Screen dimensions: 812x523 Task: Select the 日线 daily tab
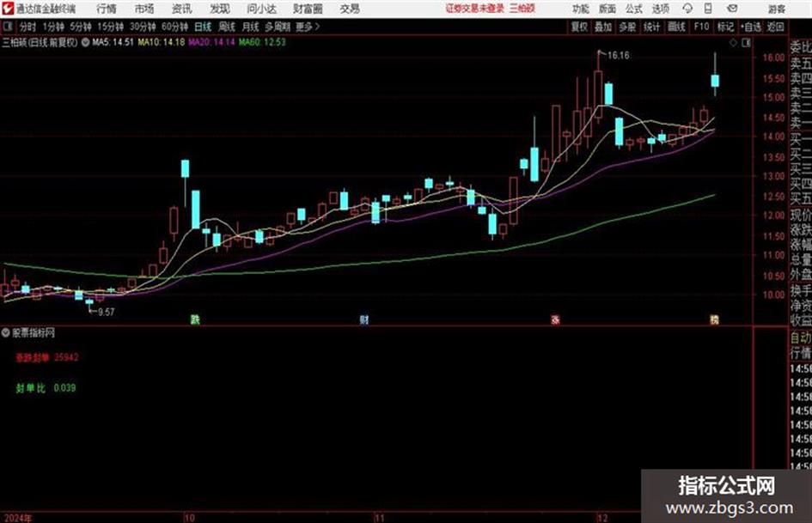203,27
